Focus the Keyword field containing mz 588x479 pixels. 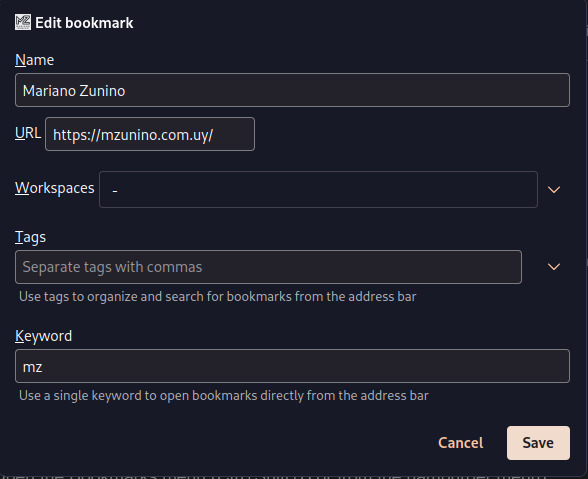point(292,366)
